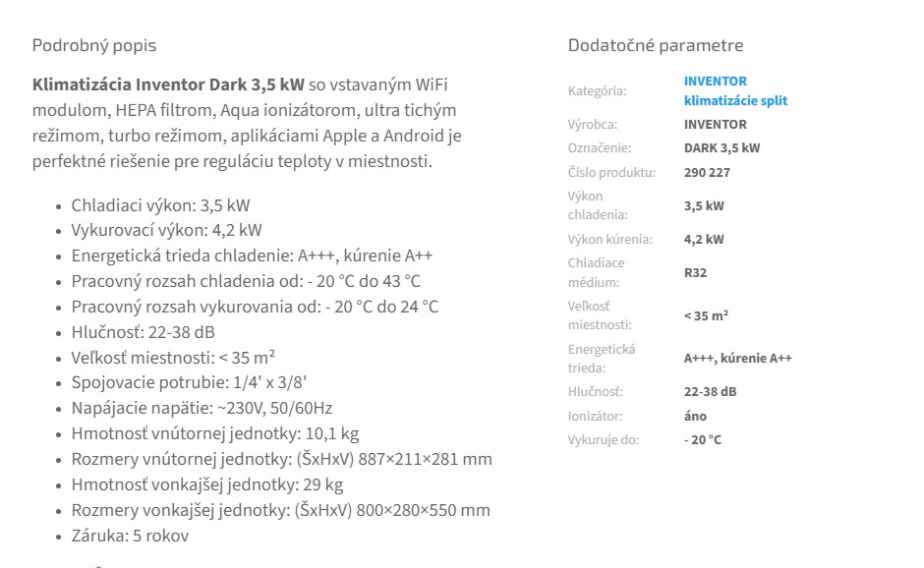This screenshot has width=924, height=568.
Task: Select bold text Klimatizácia Inventor Dark 3,5 kW
Action: click(168, 85)
